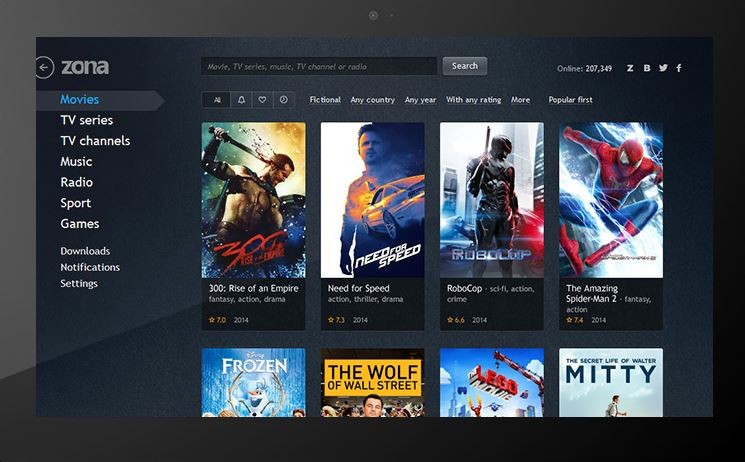Click the 6.6 star rating

click(456, 320)
